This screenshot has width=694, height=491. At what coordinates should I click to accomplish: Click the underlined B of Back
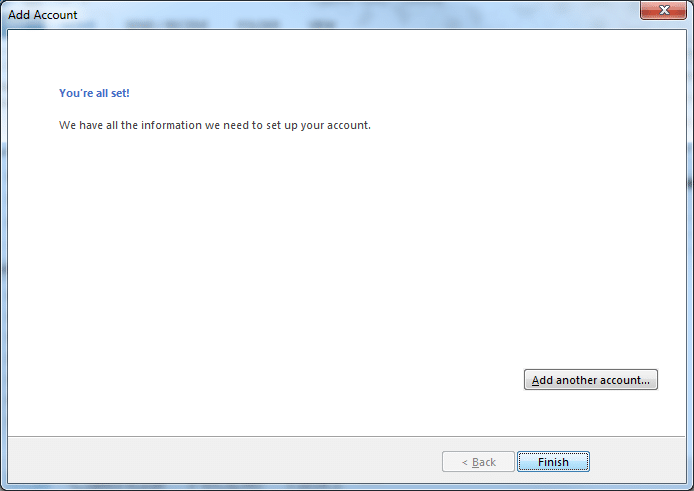click(x=475, y=462)
